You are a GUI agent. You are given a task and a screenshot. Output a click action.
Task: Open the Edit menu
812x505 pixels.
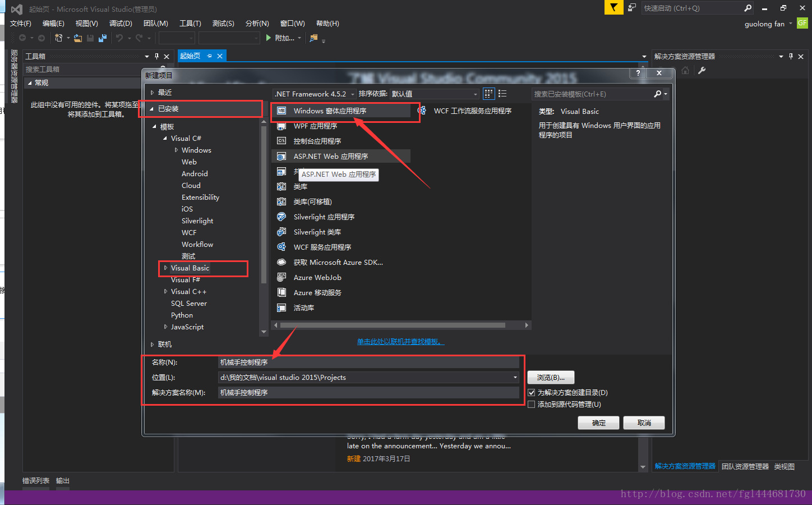[53, 24]
